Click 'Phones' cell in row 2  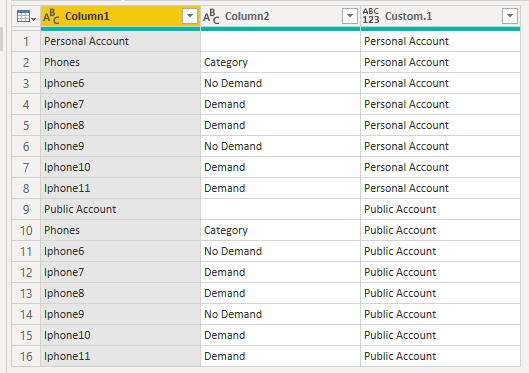tap(120, 62)
